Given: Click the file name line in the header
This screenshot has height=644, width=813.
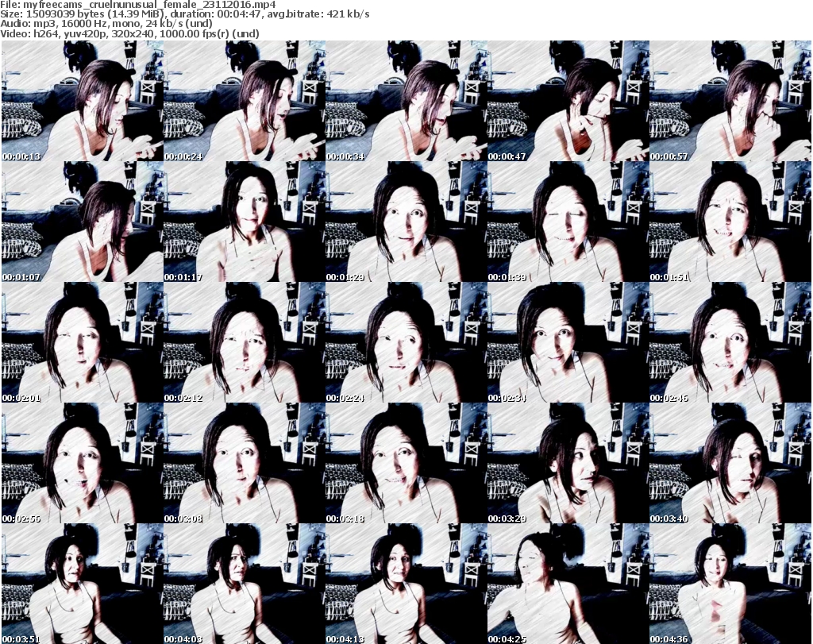Looking at the screenshot, I should click(138, 5).
